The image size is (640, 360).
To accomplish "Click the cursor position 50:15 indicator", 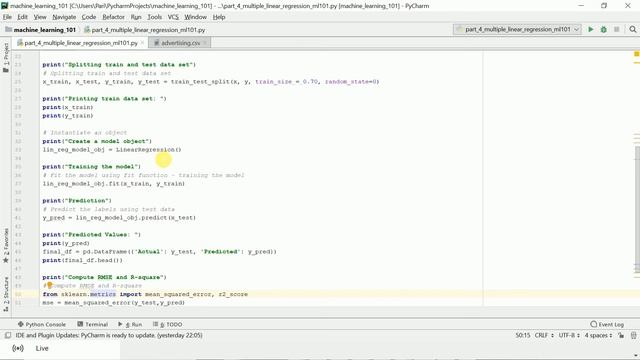I will 522,336.
